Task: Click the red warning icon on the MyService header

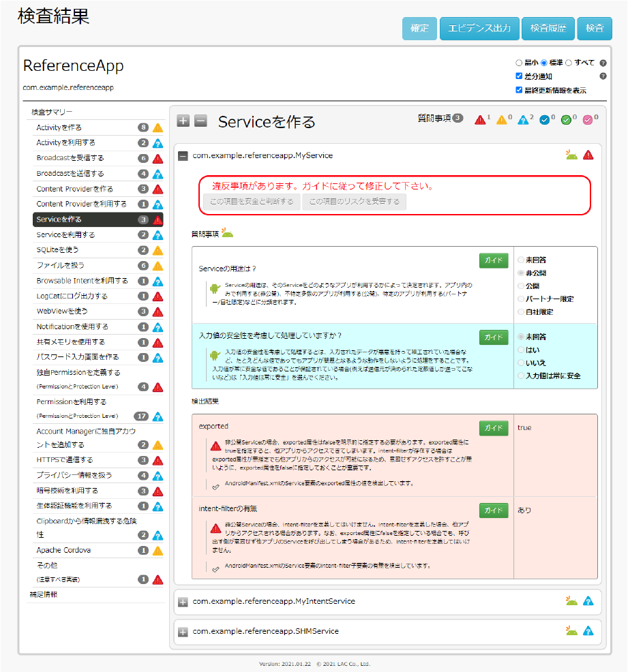Action: pyautogui.click(x=588, y=155)
